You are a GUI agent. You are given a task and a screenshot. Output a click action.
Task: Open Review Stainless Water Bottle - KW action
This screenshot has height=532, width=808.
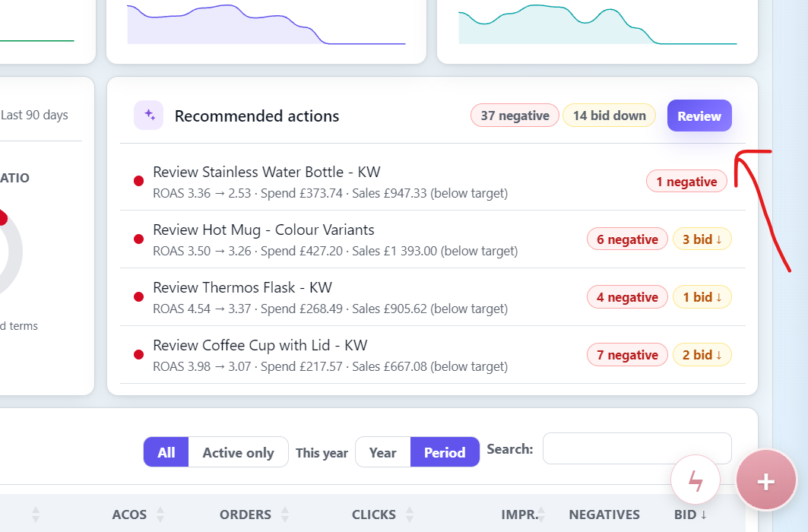(x=266, y=172)
